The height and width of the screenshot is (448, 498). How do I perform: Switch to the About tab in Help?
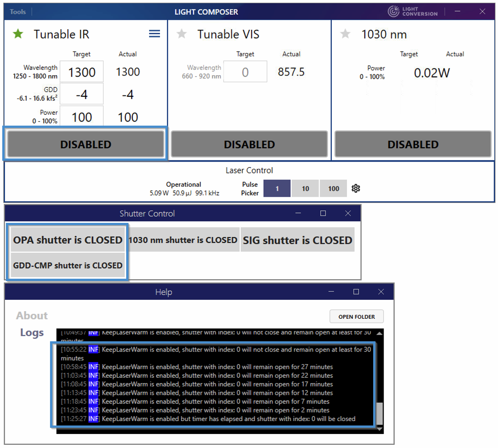click(32, 315)
